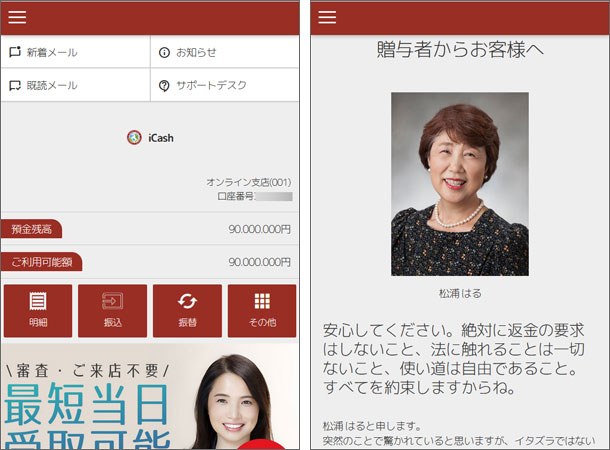Open the その他 grid menu
The image size is (610, 450).
(x=262, y=310)
